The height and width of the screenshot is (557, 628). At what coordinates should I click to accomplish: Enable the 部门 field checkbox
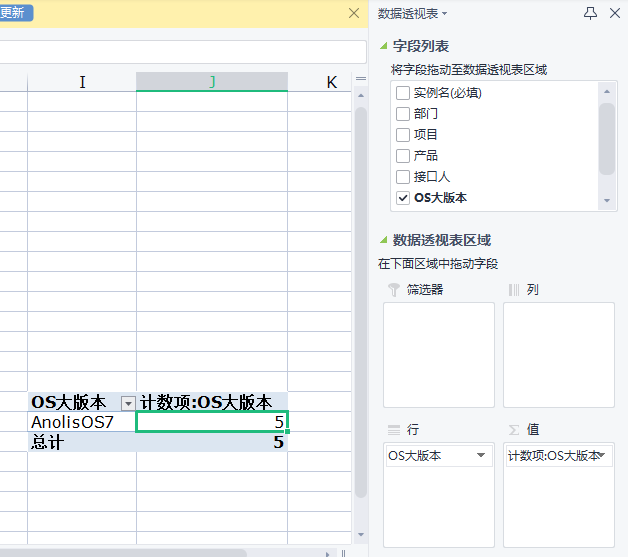(403, 114)
